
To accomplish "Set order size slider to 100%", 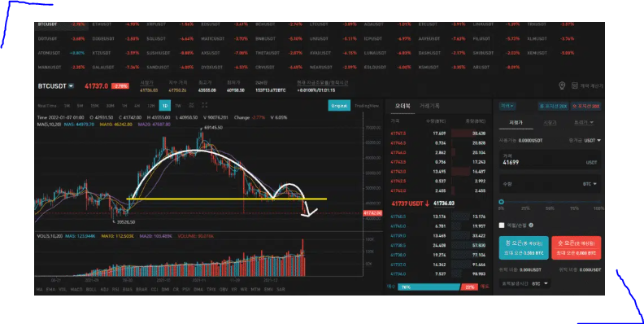I will pyautogui.click(x=598, y=208).
